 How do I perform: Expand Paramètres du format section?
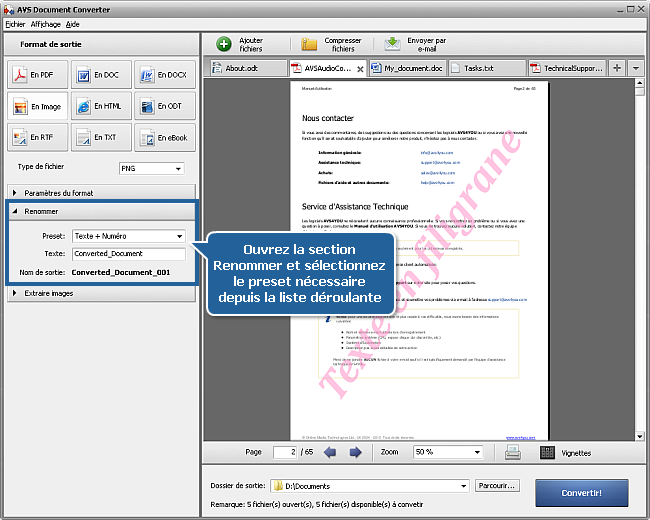(101, 193)
